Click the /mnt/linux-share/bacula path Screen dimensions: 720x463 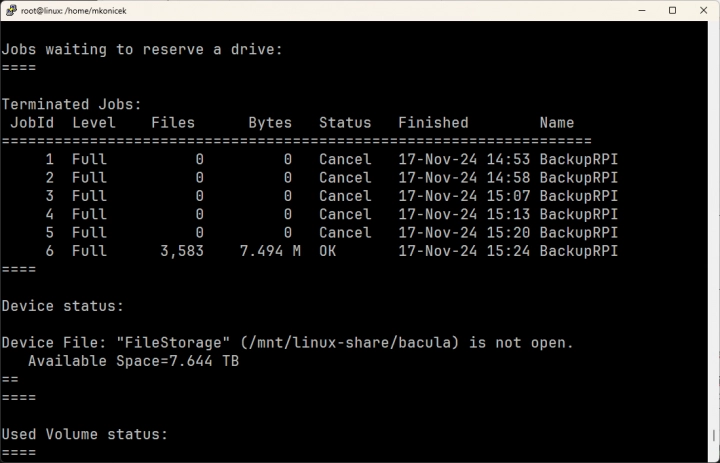tap(349, 343)
